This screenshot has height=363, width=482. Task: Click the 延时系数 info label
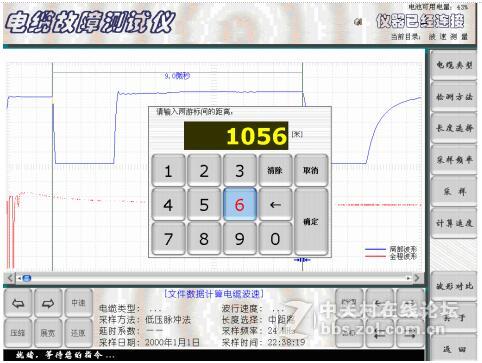click(x=119, y=331)
